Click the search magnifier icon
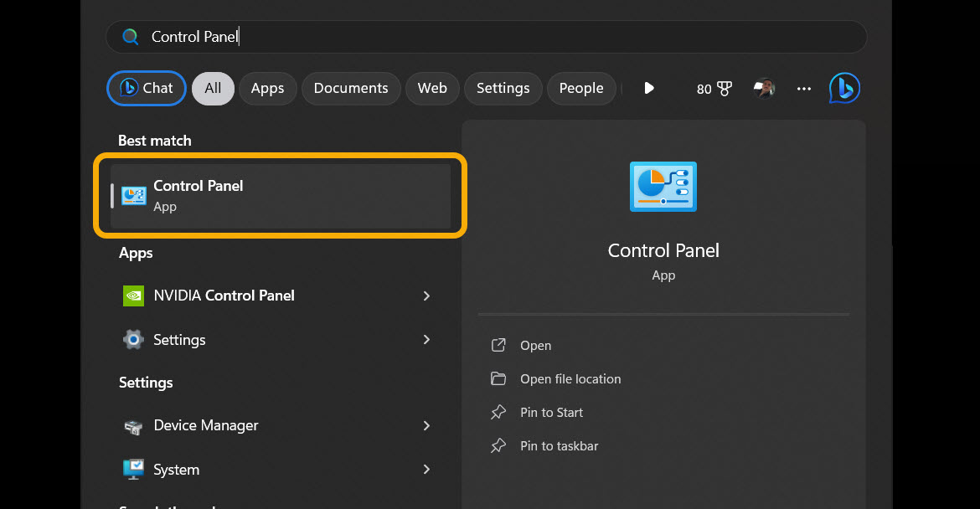 pos(131,37)
